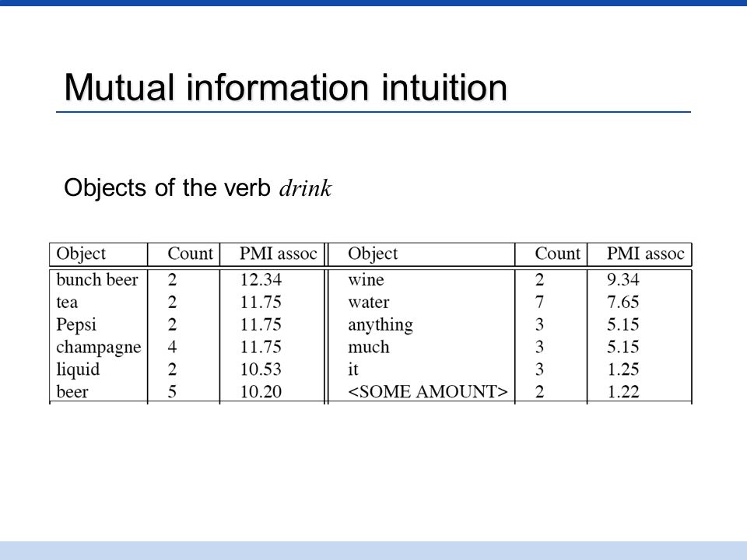
Task: Select the left 'Object' column header
Action: click(x=81, y=254)
